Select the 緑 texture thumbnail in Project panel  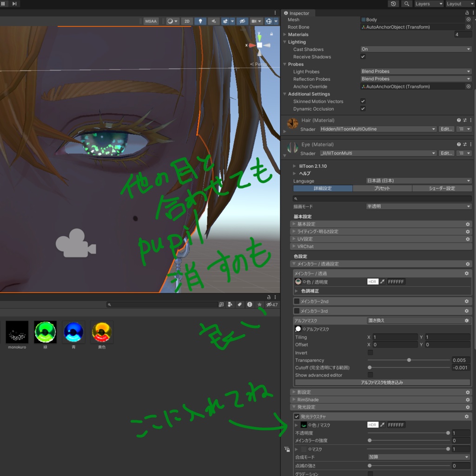pos(45,331)
